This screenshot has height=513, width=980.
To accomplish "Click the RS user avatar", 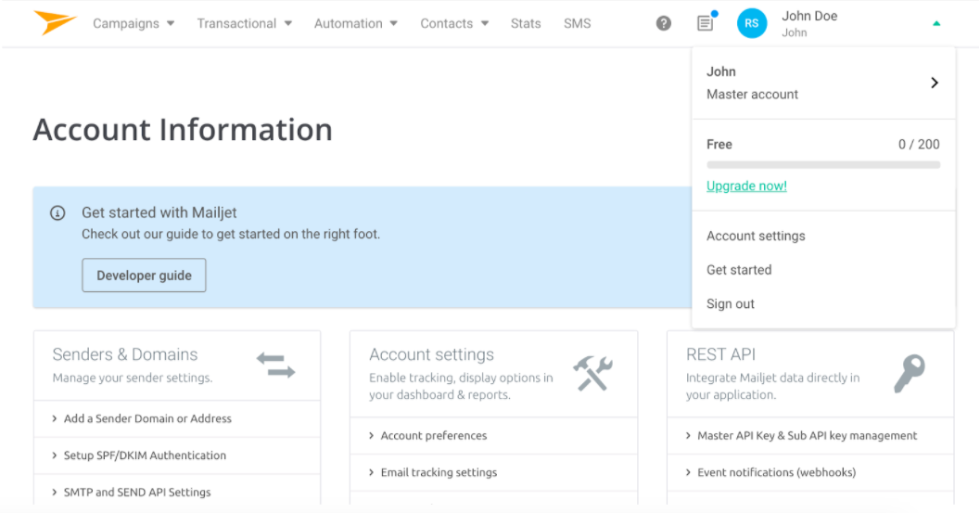I will [752, 23].
